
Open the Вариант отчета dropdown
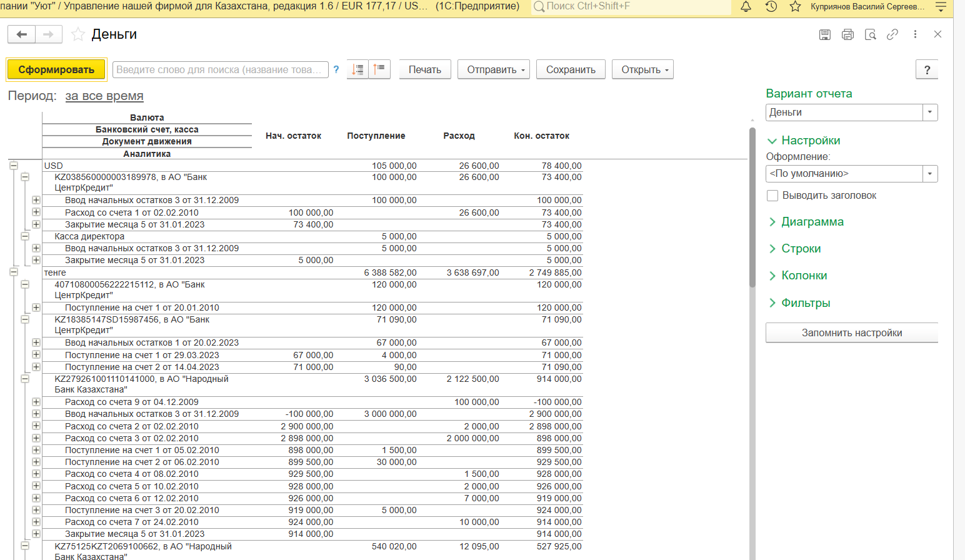(x=930, y=112)
